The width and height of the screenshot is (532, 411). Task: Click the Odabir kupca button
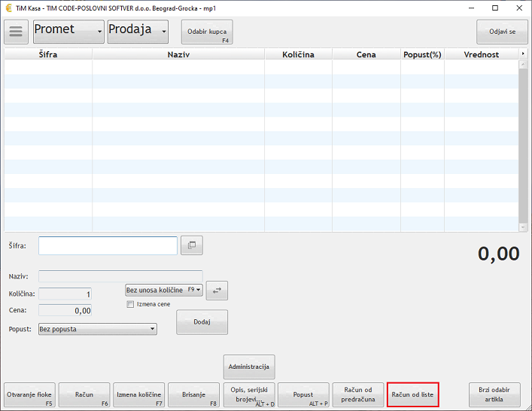(207, 32)
